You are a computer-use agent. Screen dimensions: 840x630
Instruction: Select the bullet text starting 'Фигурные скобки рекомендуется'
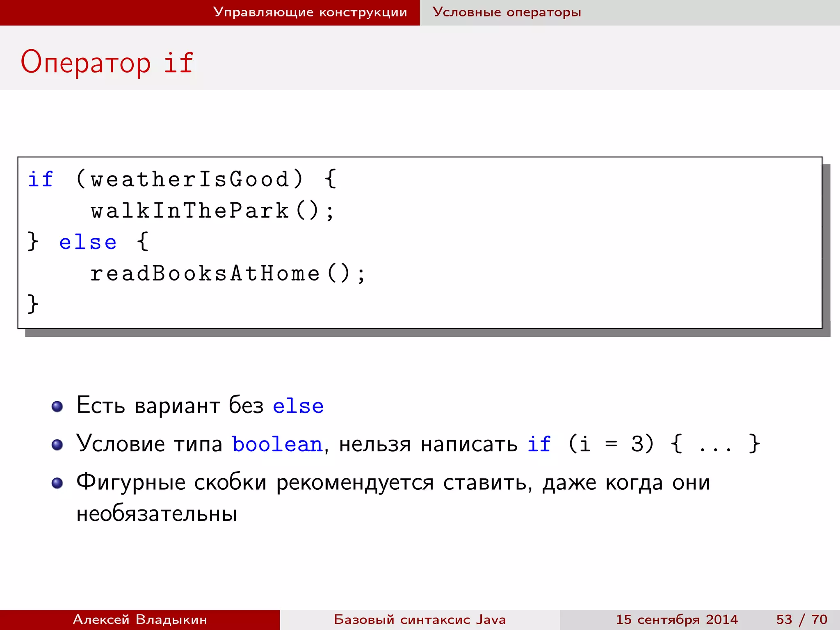click(x=393, y=498)
